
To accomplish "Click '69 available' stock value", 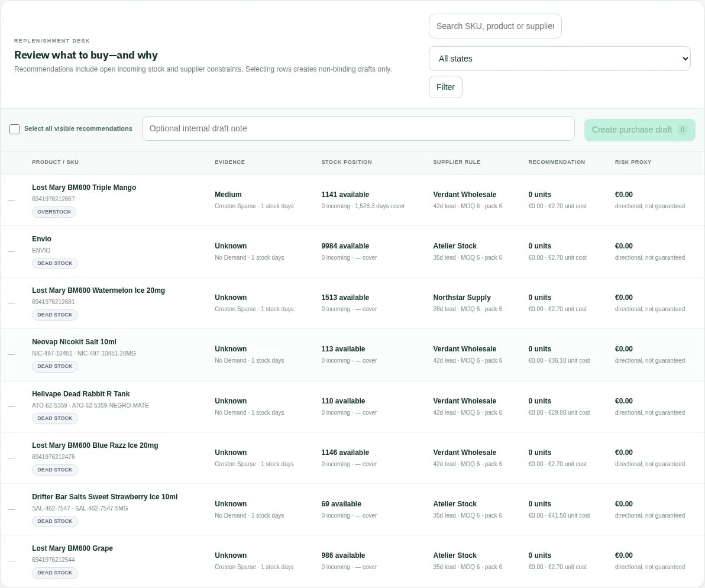I will point(341,504).
